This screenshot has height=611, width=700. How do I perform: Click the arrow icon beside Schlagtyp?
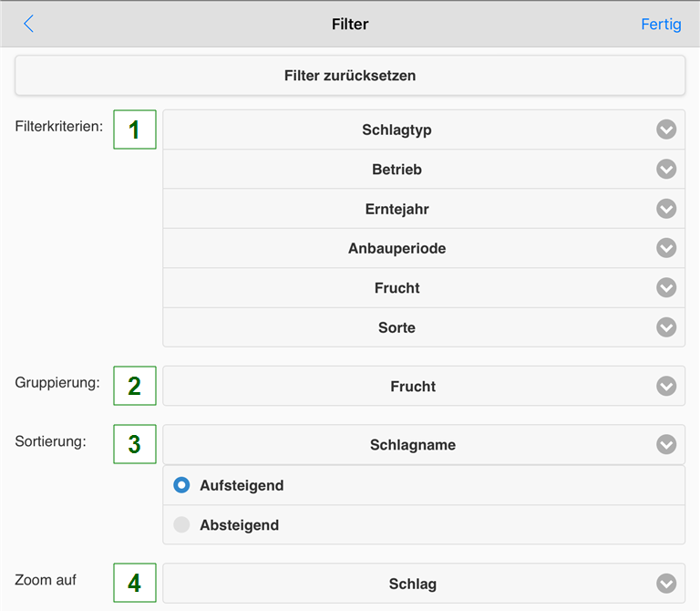[666, 129]
